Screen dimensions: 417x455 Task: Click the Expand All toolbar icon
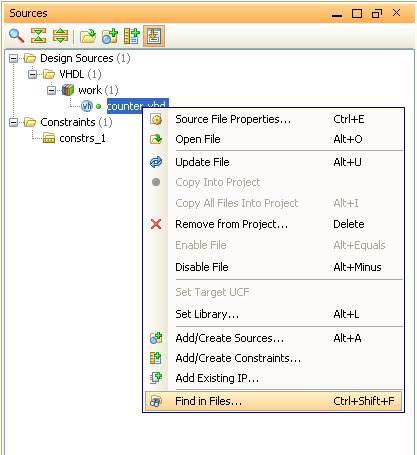pyautogui.click(x=60, y=36)
